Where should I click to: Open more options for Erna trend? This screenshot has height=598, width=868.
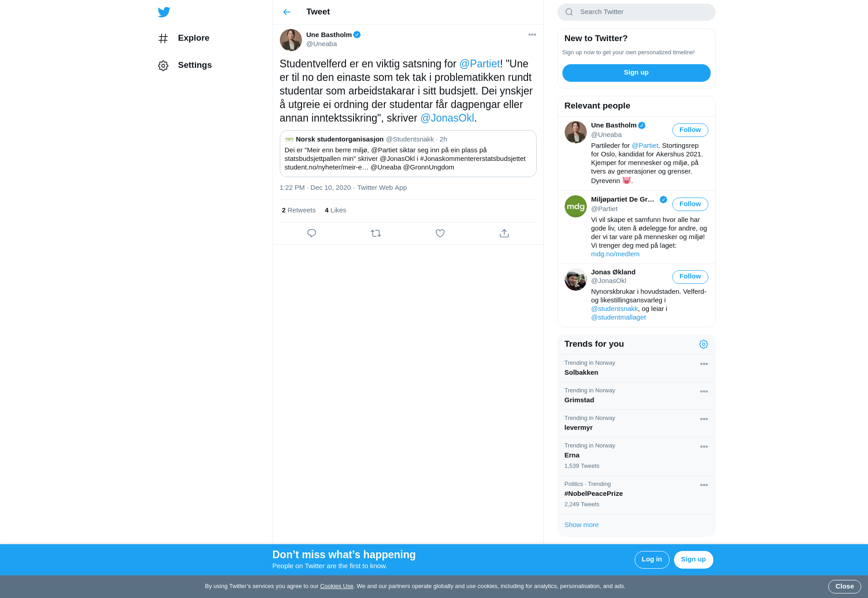[704, 447]
